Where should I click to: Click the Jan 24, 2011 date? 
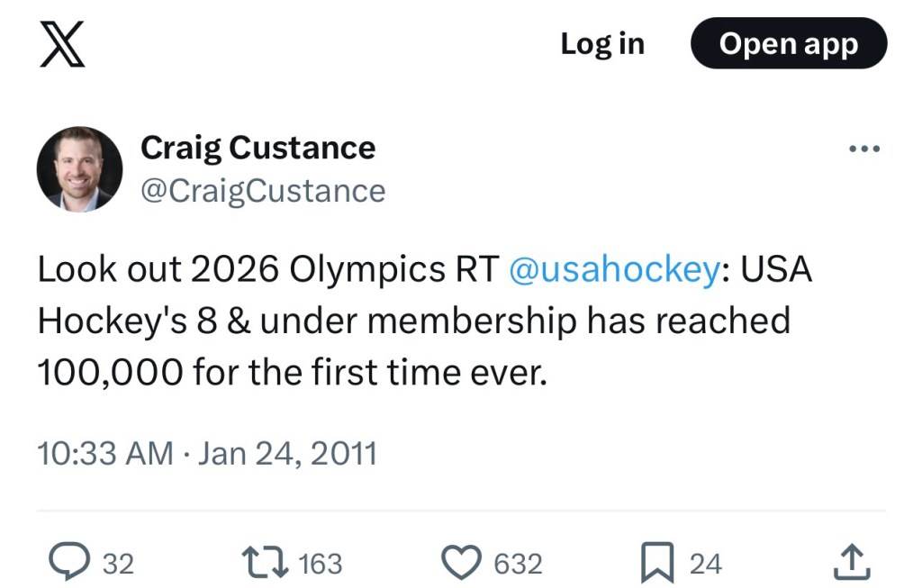[x=286, y=452]
